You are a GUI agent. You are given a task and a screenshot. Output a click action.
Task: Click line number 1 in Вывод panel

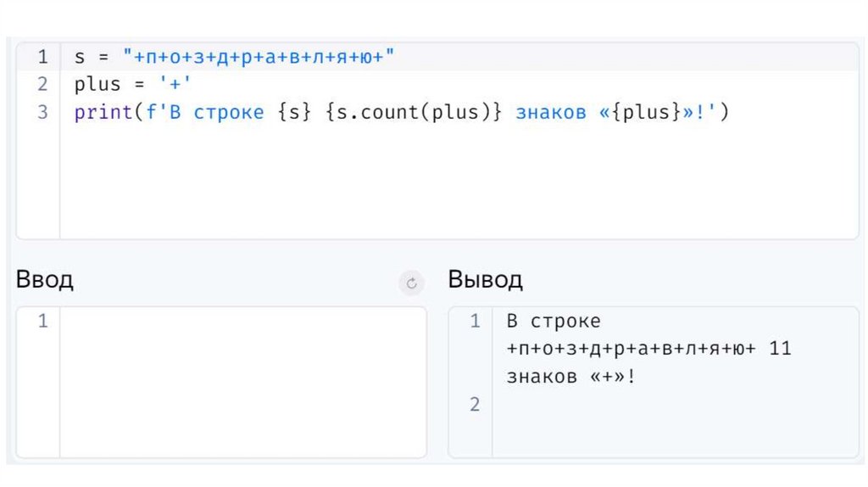tap(475, 321)
